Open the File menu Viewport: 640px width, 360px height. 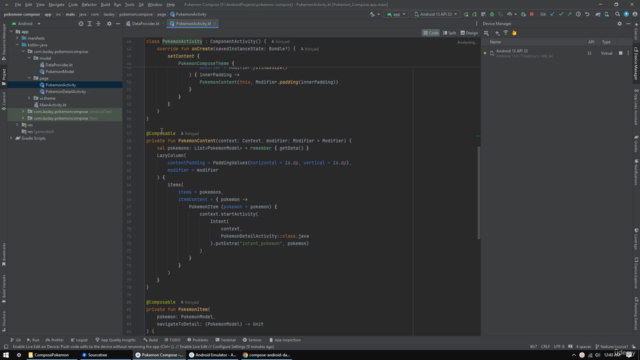18,5
